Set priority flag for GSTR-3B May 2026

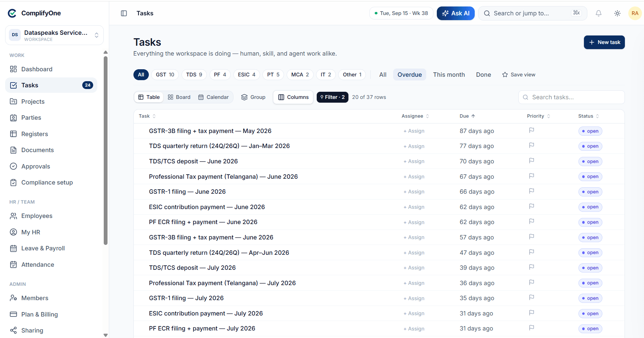[x=531, y=130]
